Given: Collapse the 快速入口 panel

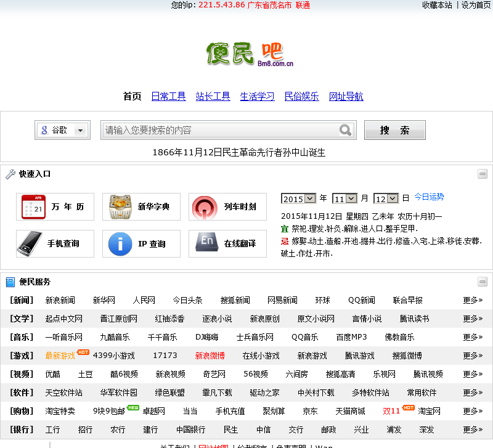Looking at the screenshot, I should click(x=483, y=174).
